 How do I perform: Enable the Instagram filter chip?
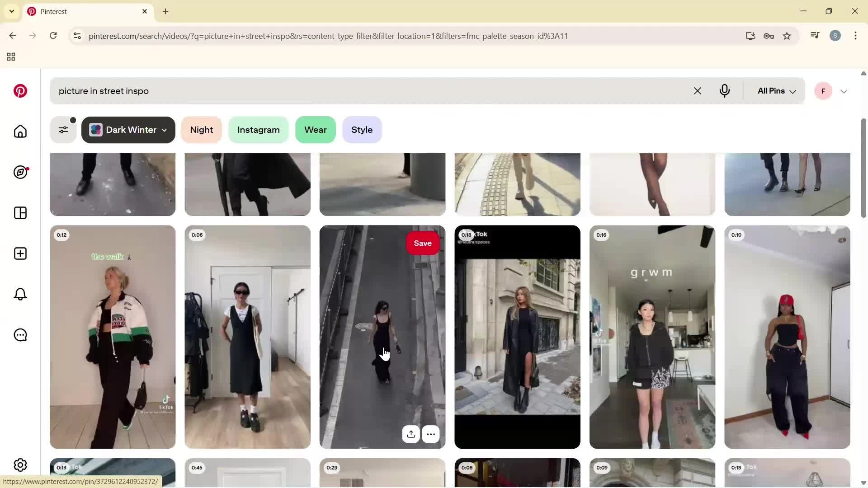coord(258,130)
